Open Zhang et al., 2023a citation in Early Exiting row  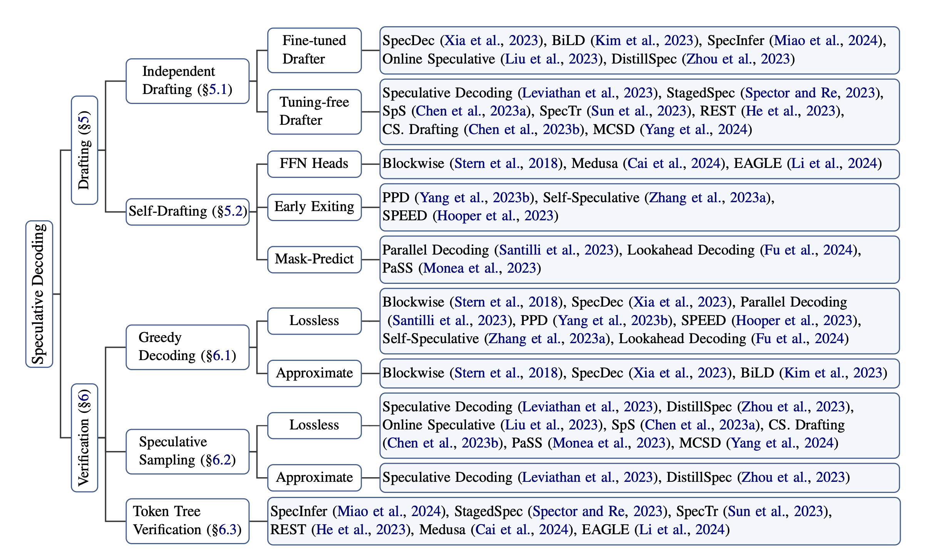(707, 198)
